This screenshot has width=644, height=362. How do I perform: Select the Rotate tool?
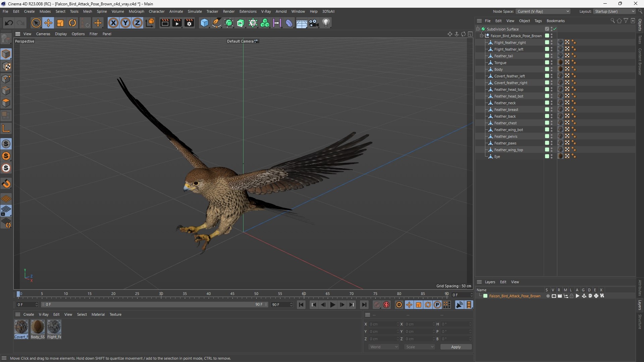[72, 23]
